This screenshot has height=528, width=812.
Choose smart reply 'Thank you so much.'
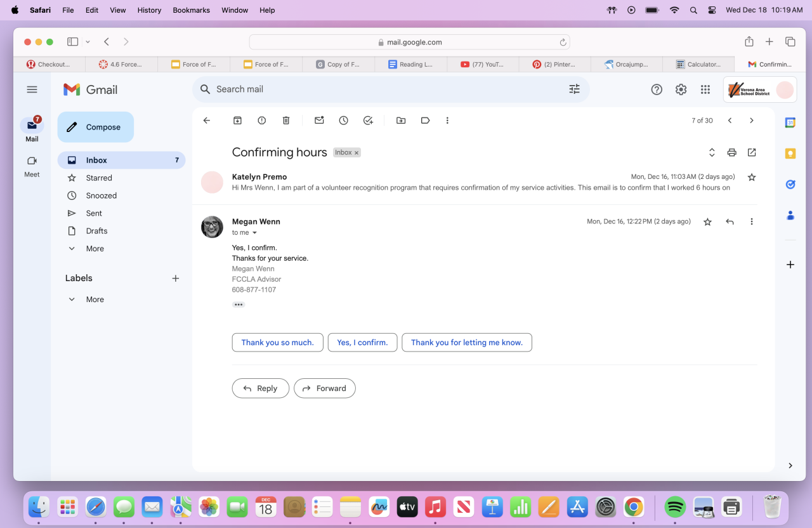pos(277,343)
